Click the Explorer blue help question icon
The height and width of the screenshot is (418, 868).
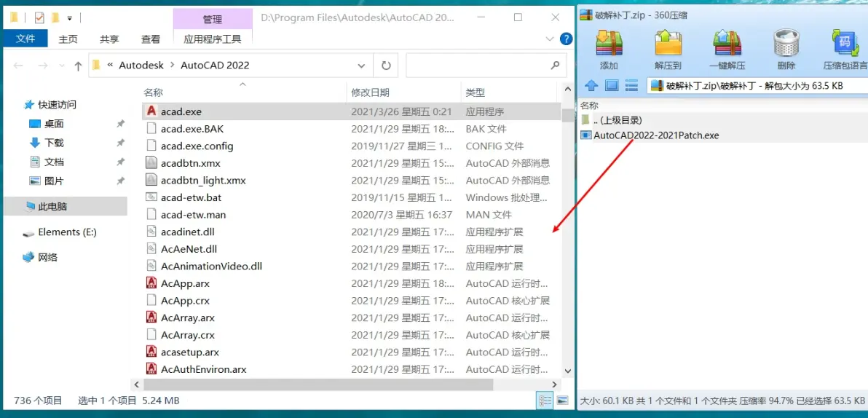tap(566, 39)
